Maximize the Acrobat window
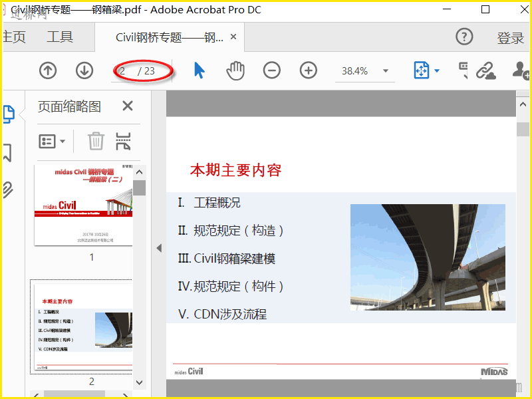 (x=485, y=9)
